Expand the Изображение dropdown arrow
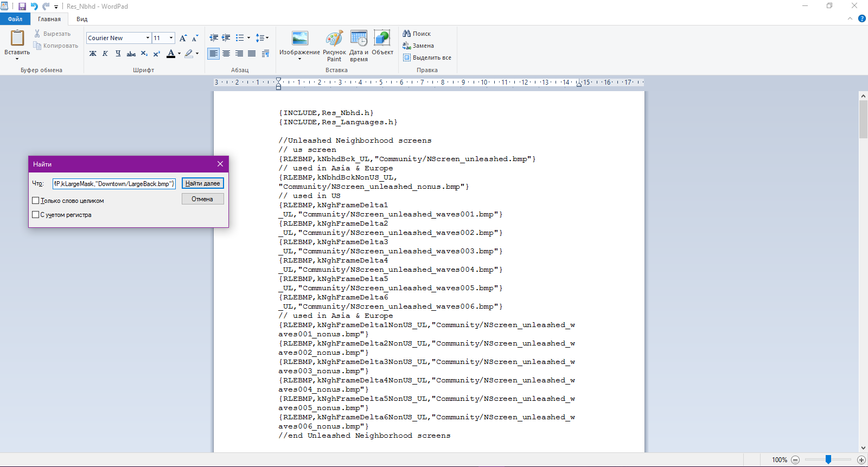 tap(299, 59)
